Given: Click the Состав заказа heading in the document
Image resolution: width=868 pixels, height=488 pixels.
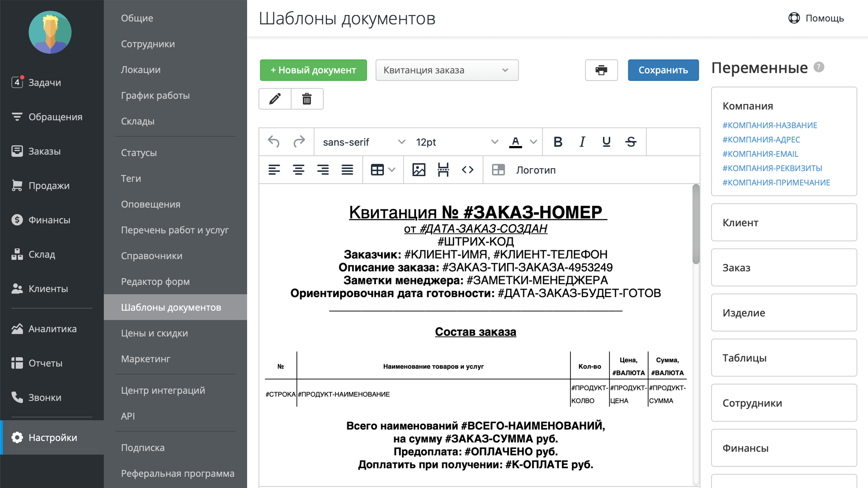Looking at the screenshot, I should click(475, 331).
